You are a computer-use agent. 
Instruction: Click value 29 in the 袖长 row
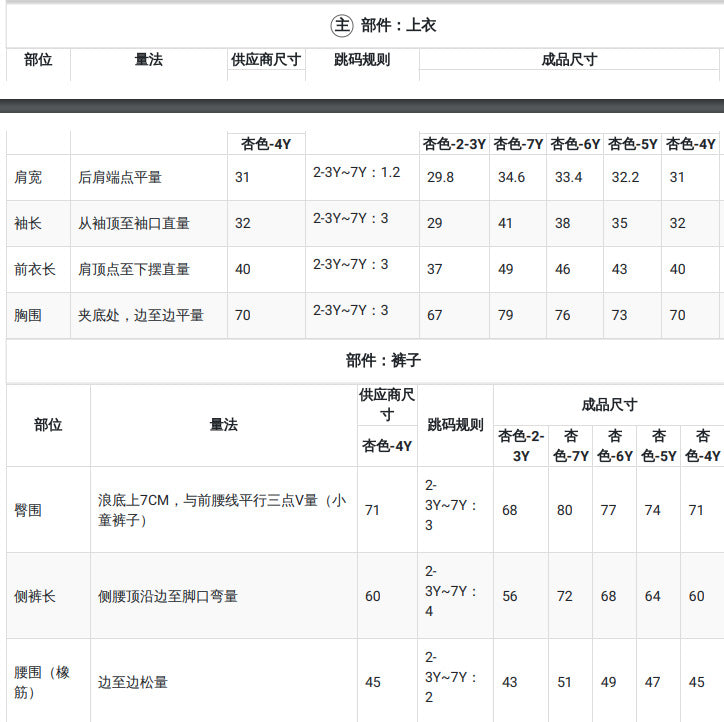point(434,223)
